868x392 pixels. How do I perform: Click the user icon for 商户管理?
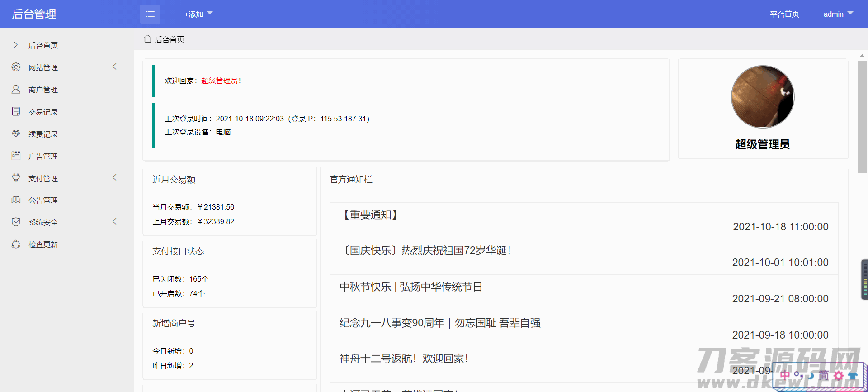(16, 89)
